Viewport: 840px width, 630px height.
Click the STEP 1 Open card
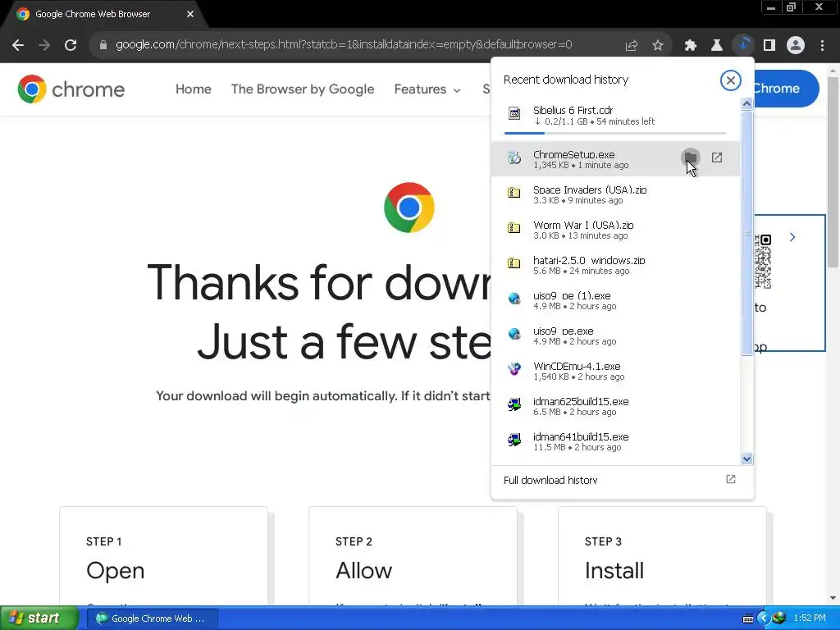pos(163,556)
